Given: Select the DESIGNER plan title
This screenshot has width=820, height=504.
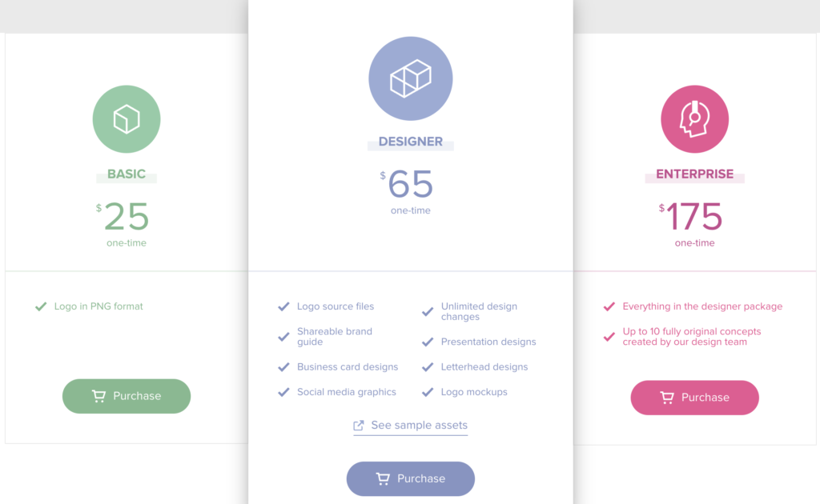Looking at the screenshot, I should point(411,142).
